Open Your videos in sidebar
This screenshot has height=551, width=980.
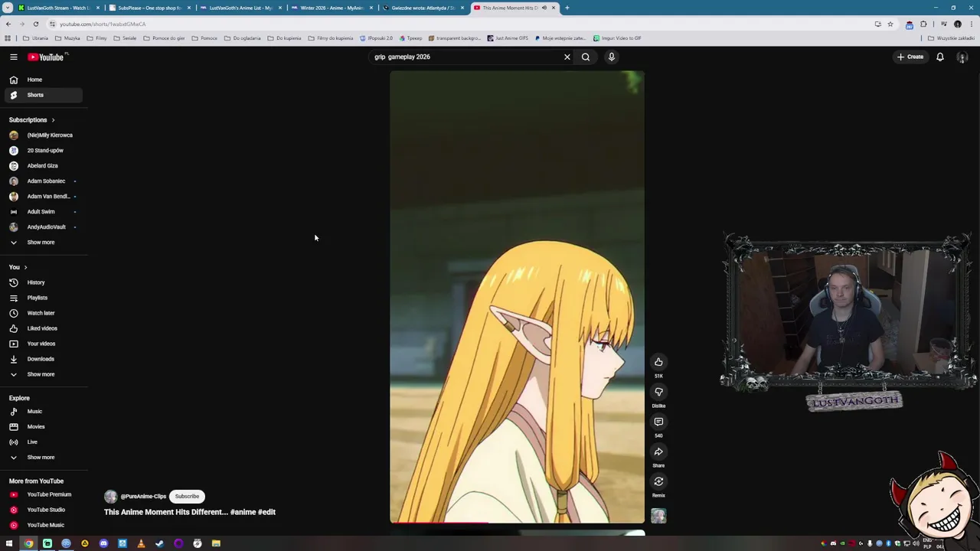[x=42, y=344]
